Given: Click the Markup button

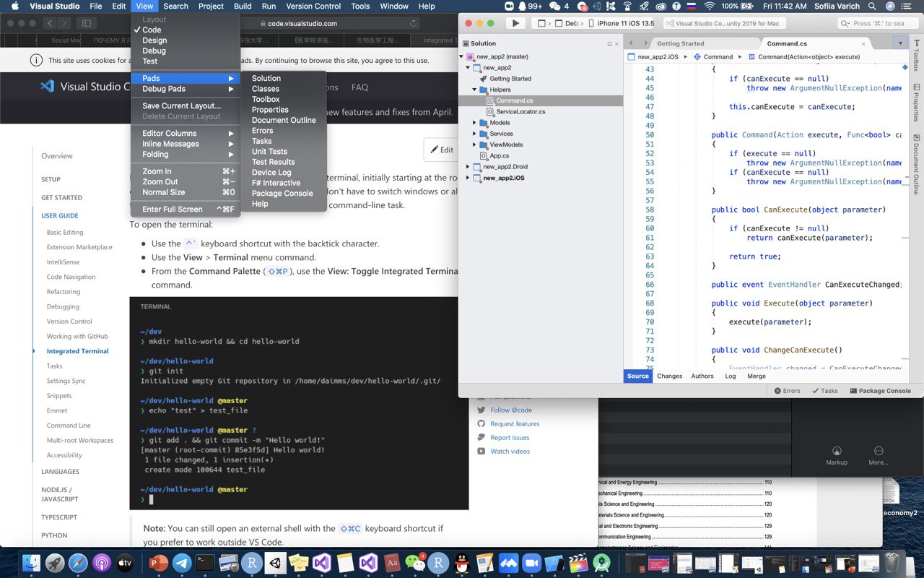Looking at the screenshot, I should click(837, 455).
